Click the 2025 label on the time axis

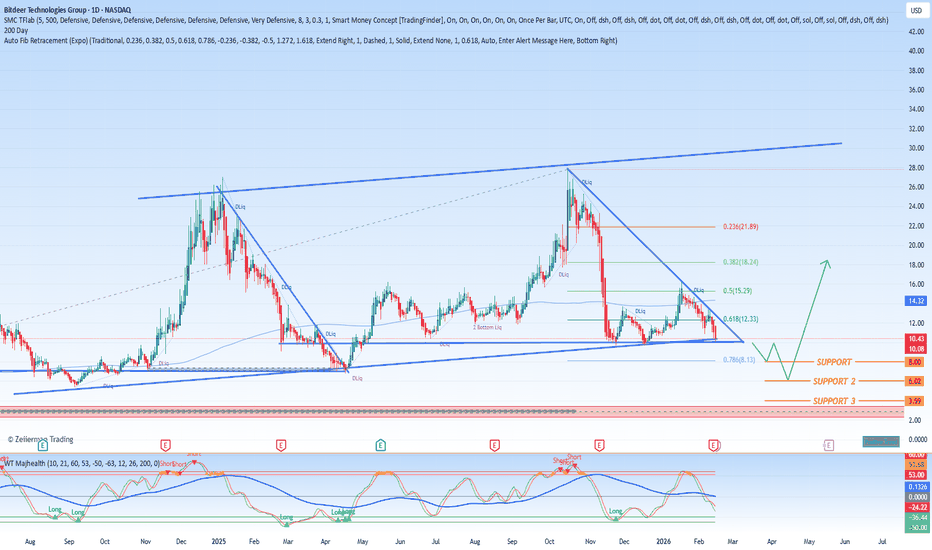[219, 542]
